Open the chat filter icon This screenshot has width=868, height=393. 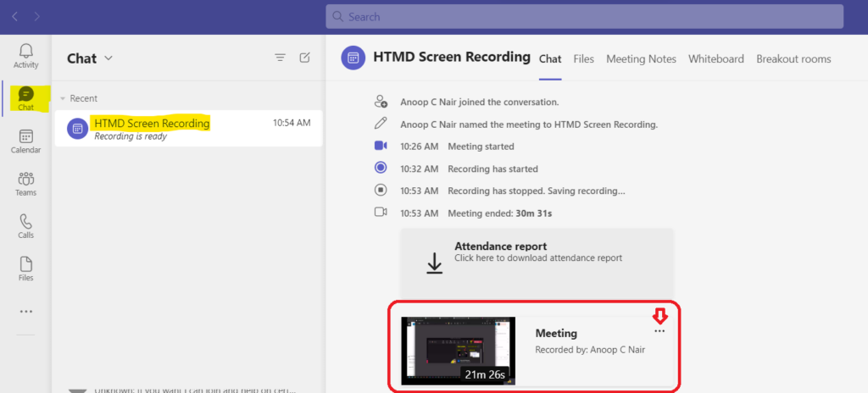coord(281,58)
